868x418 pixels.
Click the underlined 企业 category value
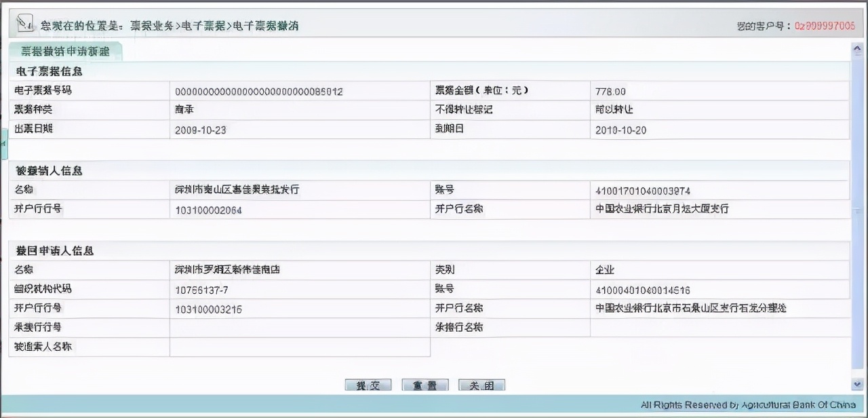pyautogui.click(x=604, y=269)
